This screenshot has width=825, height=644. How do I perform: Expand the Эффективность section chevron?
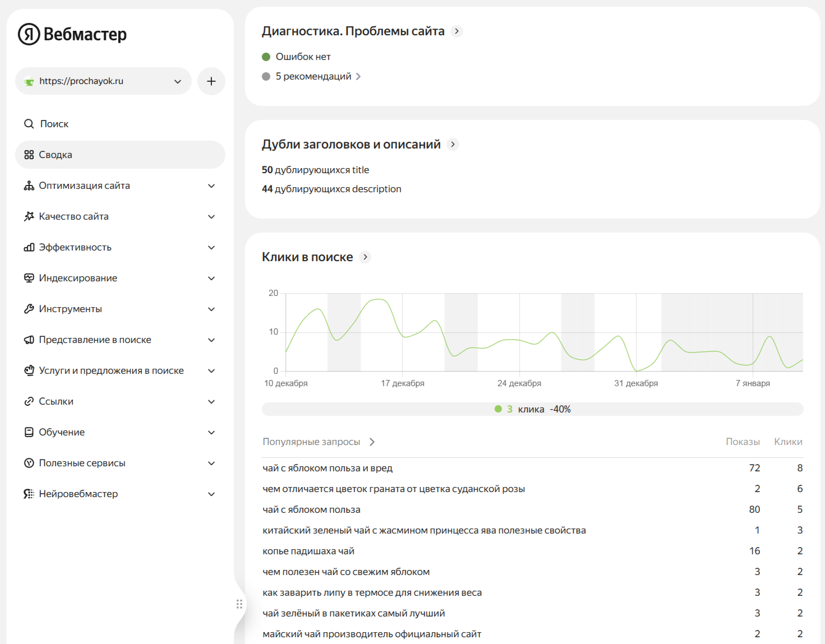(211, 247)
